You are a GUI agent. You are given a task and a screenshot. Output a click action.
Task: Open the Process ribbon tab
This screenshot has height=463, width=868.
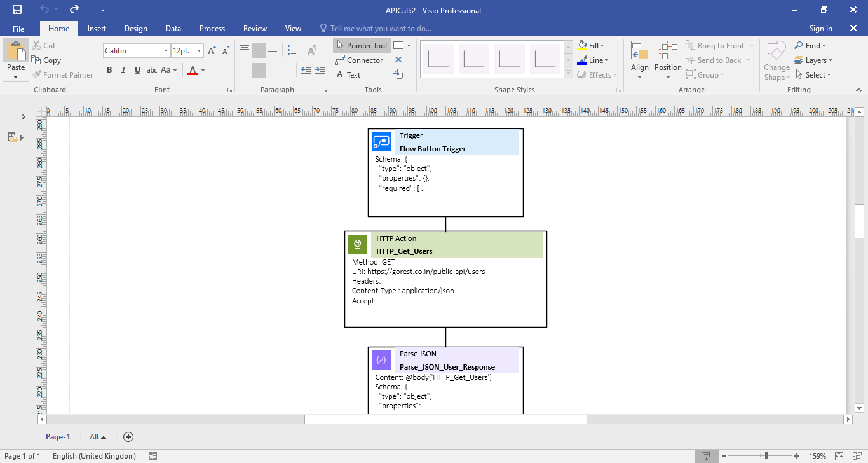coord(212,29)
